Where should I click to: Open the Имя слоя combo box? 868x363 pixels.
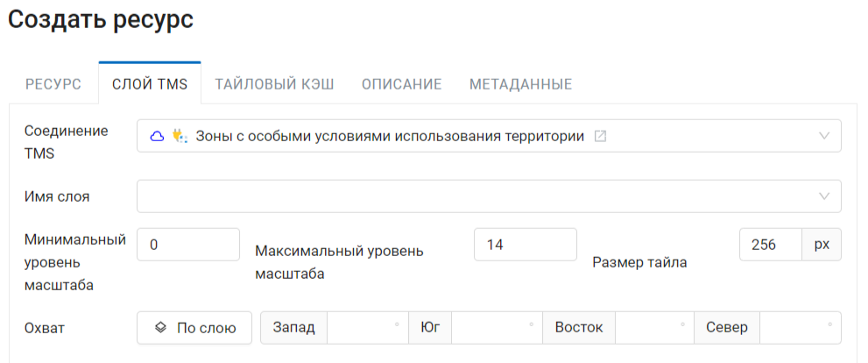(489, 196)
